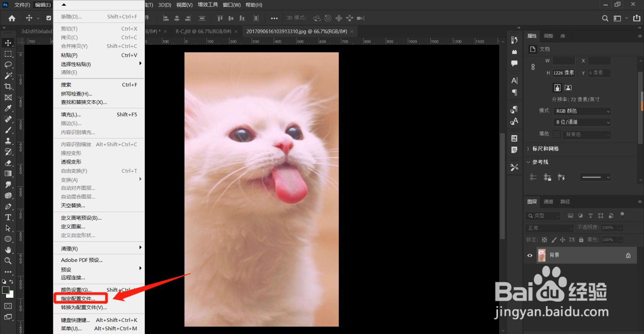Viewport: 644px width, 334px height.
Task: Open the 正常 blend mode dropdown
Action: tap(549, 228)
